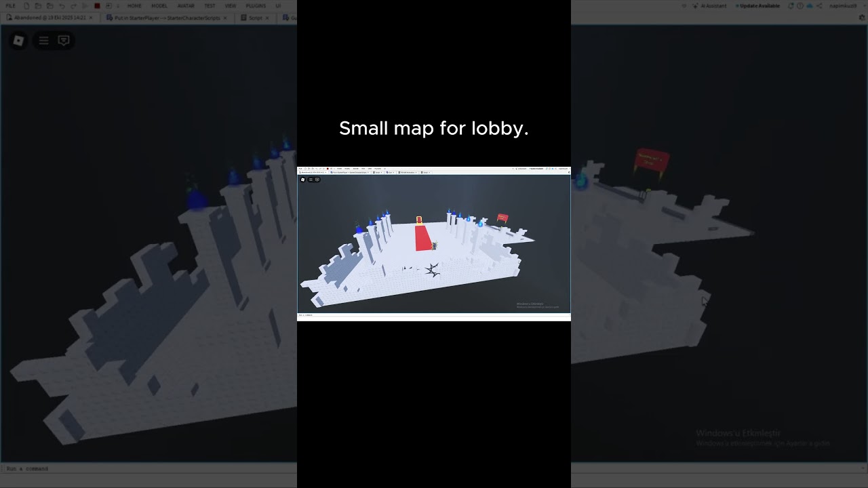Viewport: 868px width, 488px height.
Task: Open the viewport settings gear
Action: [x=862, y=18]
